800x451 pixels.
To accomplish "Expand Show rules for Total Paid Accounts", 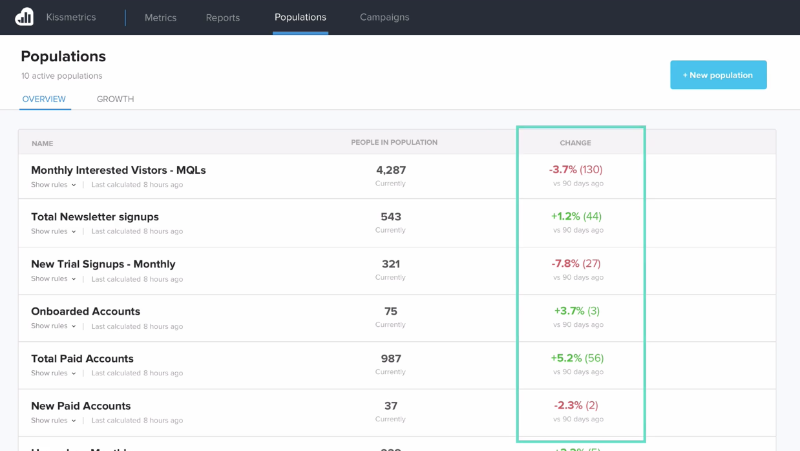I will tap(53, 373).
